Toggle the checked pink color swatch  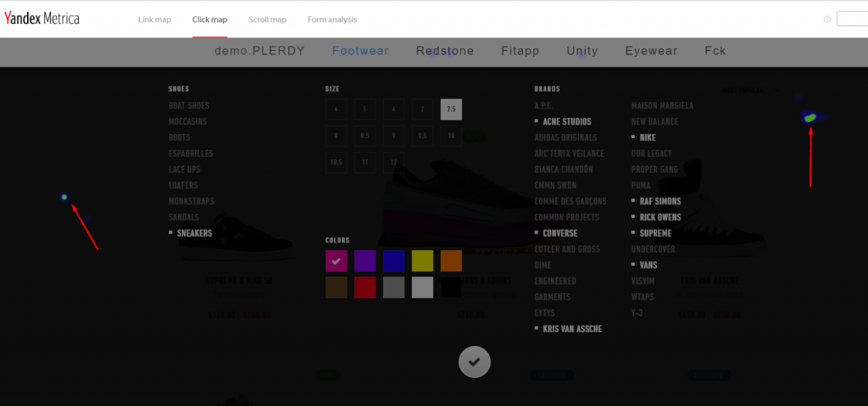point(336,261)
